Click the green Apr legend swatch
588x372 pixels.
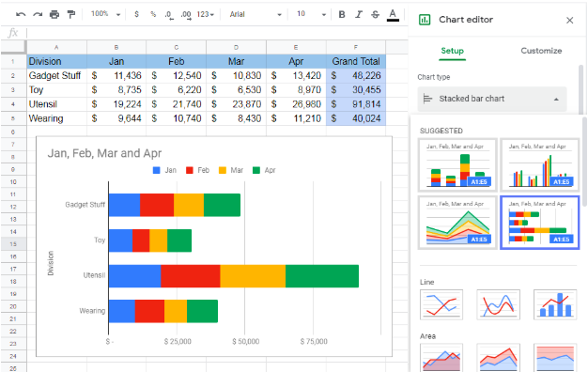click(x=256, y=170)
